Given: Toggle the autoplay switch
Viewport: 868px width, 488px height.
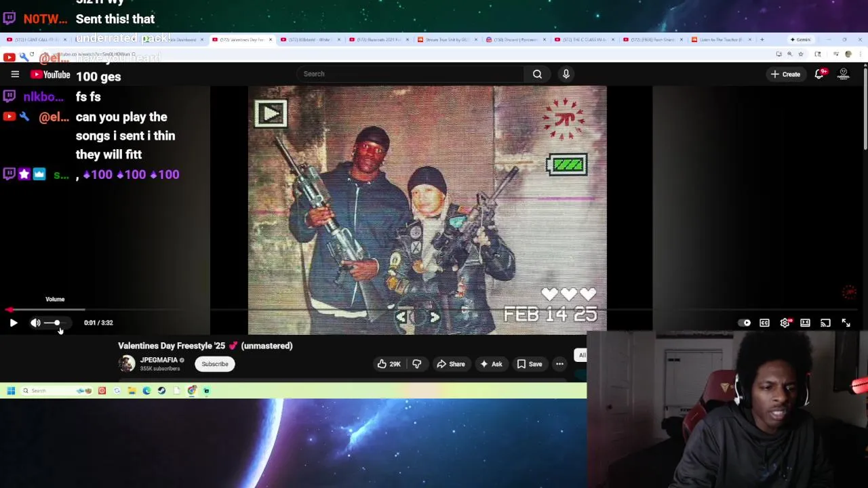Looking at the screenshot, I should point(745,323).
